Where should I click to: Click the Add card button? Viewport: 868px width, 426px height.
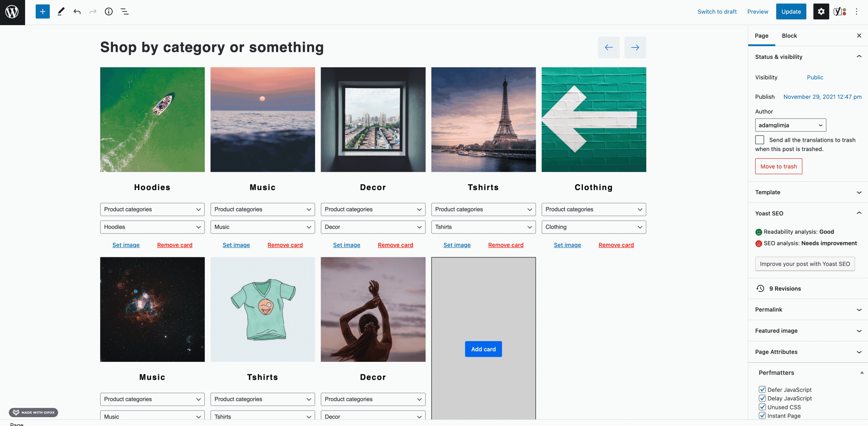pyautogui.click(x=484, y=349)
